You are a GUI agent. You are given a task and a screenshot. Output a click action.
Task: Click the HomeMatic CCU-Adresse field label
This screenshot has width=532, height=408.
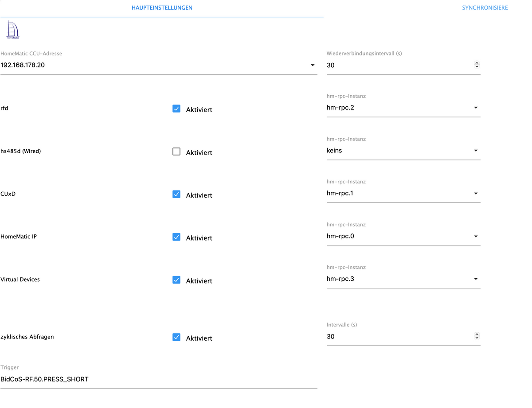31,54
